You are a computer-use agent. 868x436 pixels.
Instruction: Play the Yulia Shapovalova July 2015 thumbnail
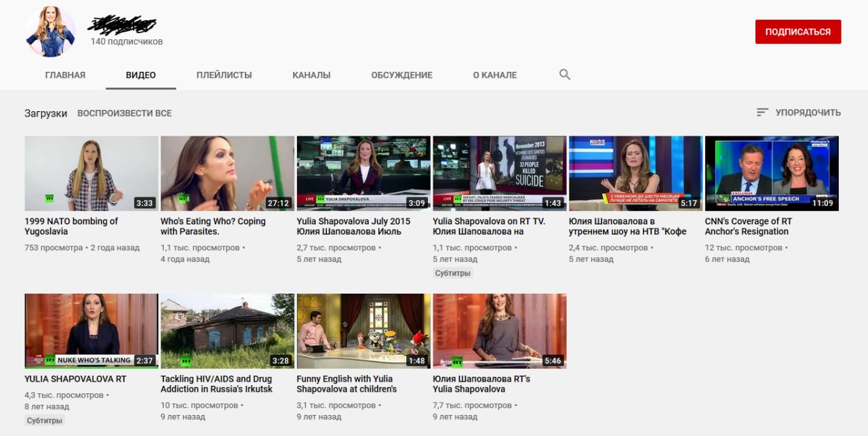(x=363, y=174)
